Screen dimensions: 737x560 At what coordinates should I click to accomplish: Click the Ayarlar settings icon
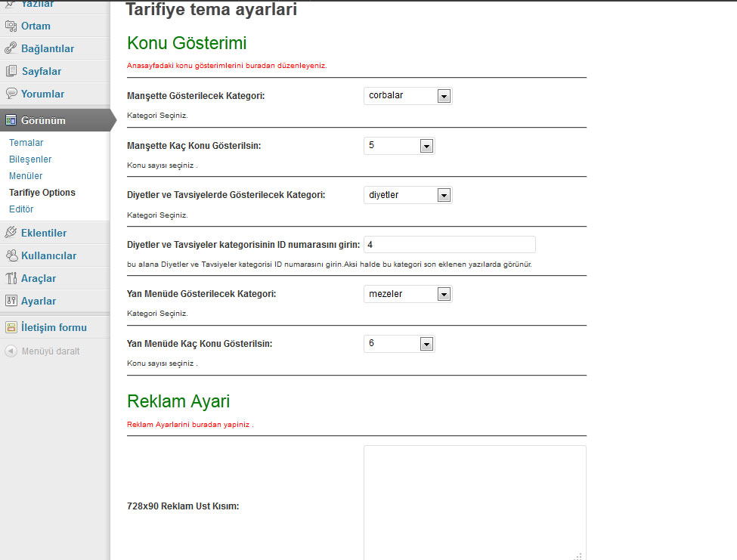[x=11, y=301]
